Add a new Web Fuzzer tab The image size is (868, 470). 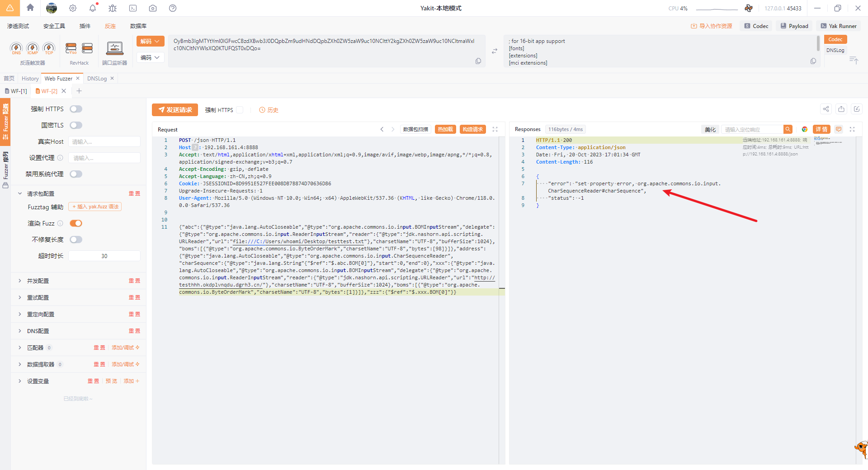click(x=79, y=91)
